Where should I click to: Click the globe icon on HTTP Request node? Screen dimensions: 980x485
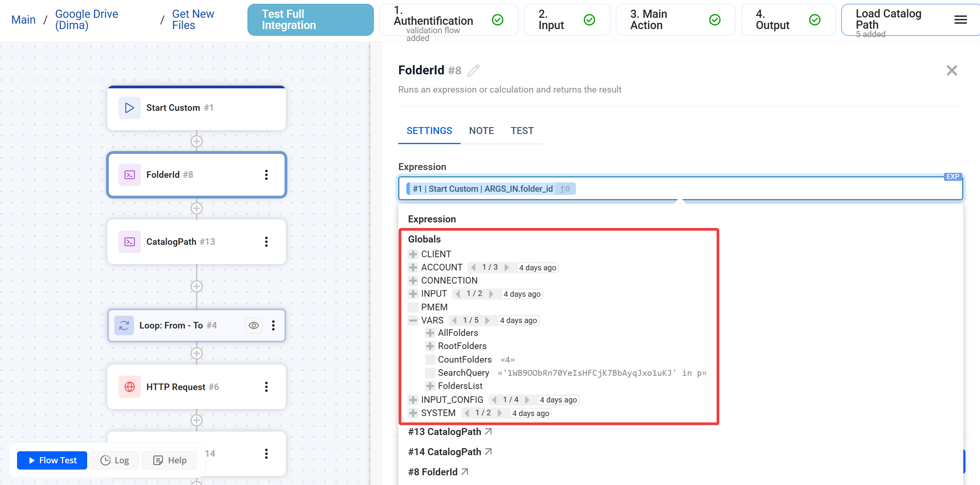(129, 387)
